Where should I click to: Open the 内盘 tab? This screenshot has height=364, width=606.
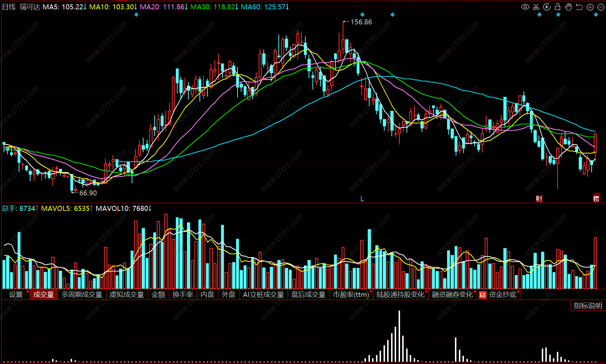[207, 294]
